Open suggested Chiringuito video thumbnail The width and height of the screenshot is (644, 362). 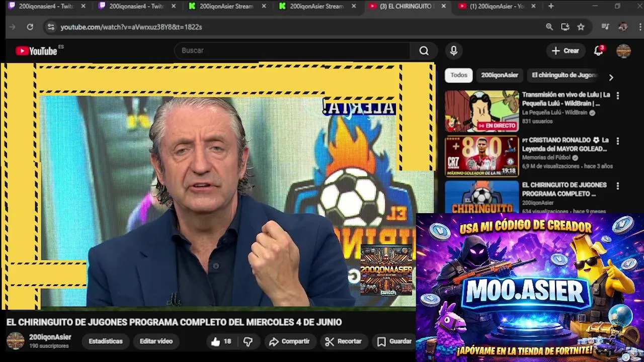tap(481, 197)
